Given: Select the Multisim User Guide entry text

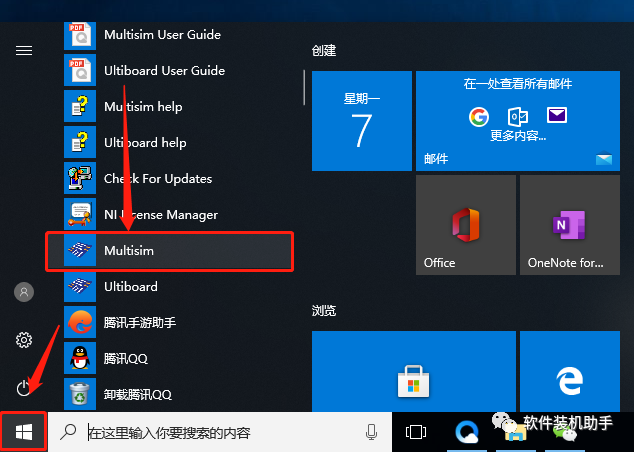Looking at the screenshot, I should [163, 35].
